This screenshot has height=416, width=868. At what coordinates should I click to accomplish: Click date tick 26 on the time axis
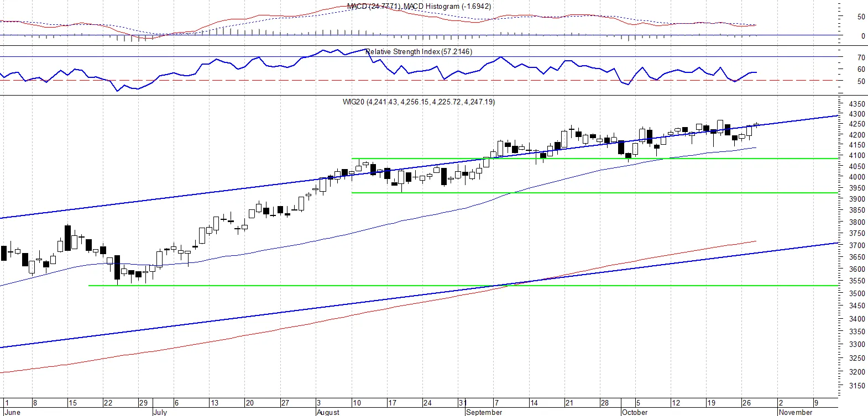[x=746, y=403]
